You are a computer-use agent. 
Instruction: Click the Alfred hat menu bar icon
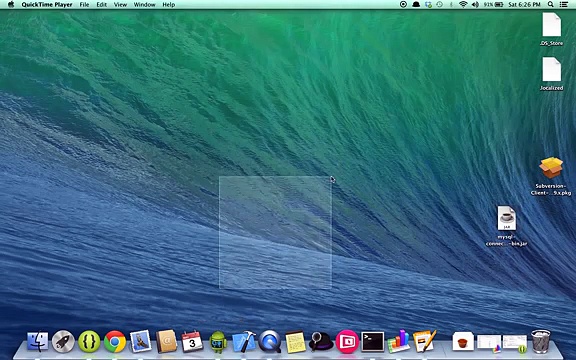pyautogui.click(x=416, y=4)
